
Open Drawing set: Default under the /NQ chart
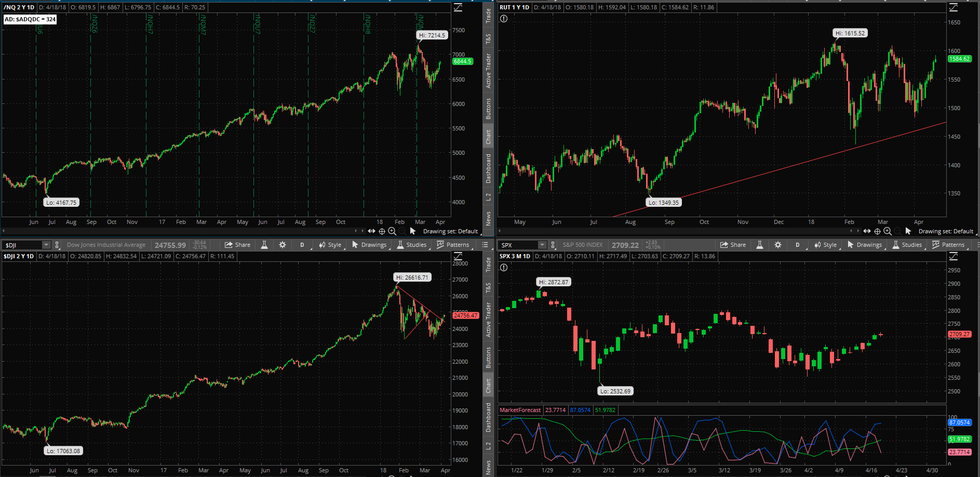450,231
